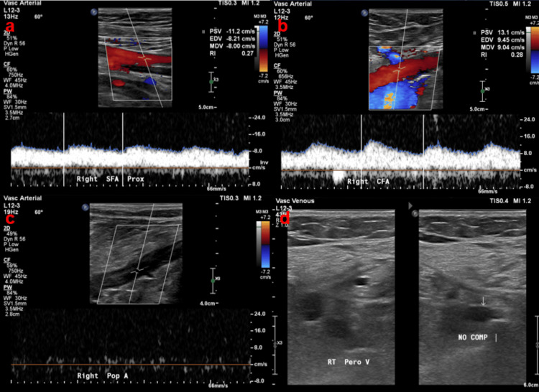Click the first vertical caliper line on SFA waveform
Image resolution: width=539 pixels, height=392 pixels.
[x=64, y=149]
